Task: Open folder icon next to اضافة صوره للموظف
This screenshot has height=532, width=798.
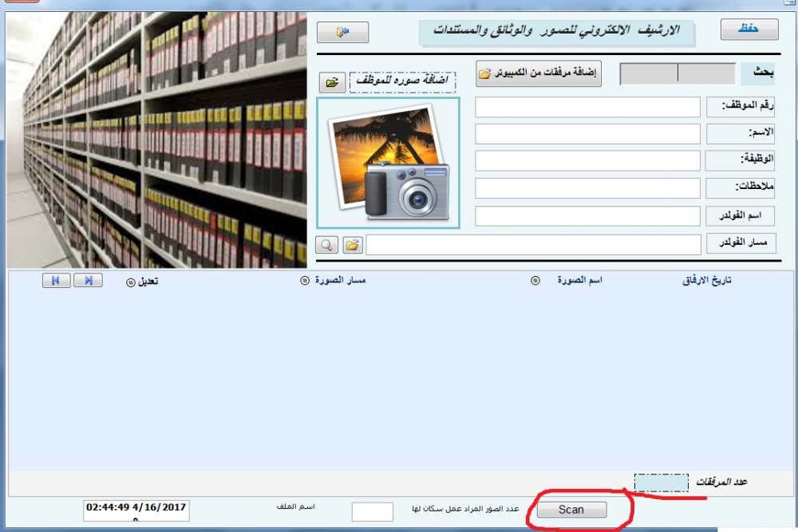Action: coord(332,82)
